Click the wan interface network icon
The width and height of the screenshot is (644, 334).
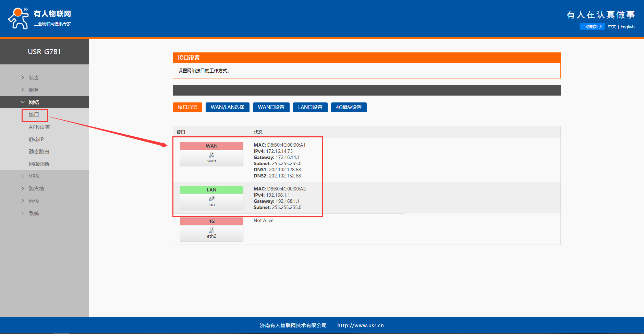click(x=211, y=155)
